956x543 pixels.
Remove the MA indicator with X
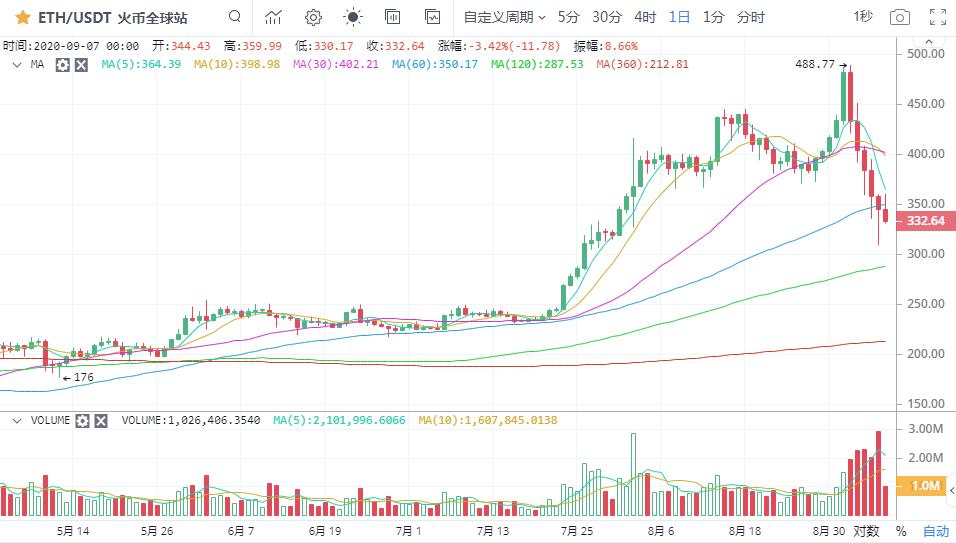81,65
